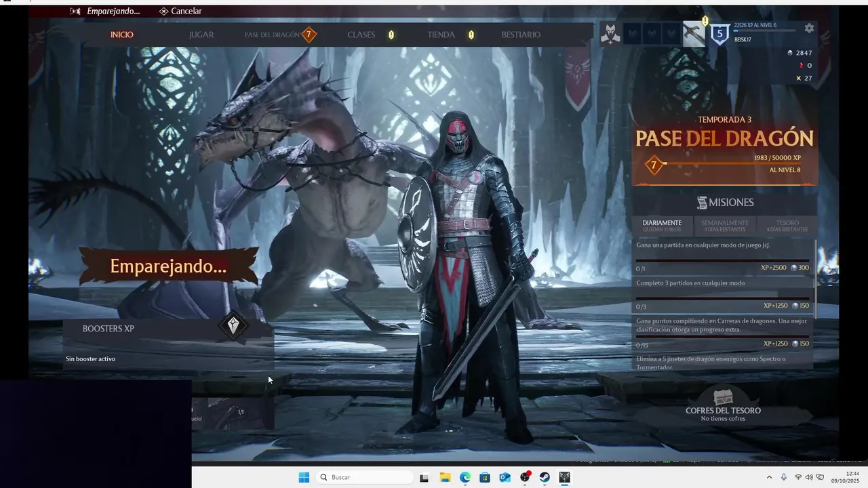Click the yellow alert badge above avatar

pos(705,21)
